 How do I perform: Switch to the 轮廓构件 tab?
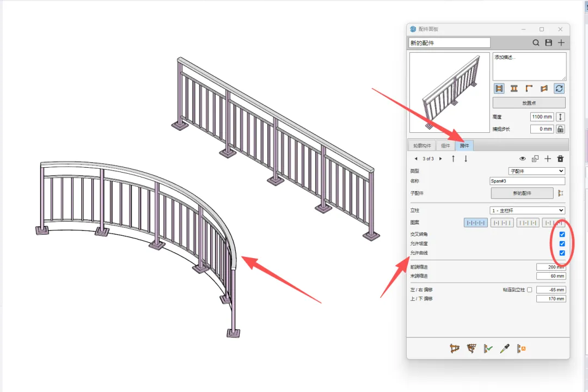pyautogui.click(x=422, y=145)
